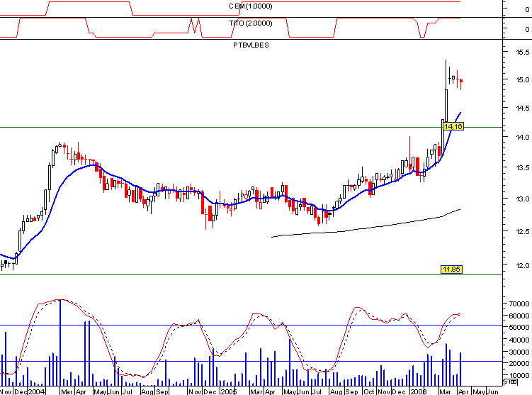Viewport: 532px width, 395px height.
Task: Click the 10000 volume axis value
Action: pos(519,375)
